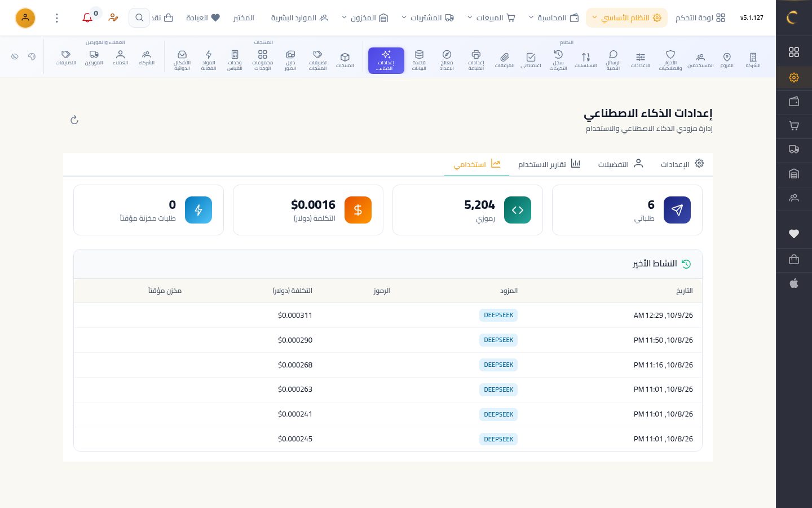Image resolution: width=812 pixels, height=508 pixels.
Task: Click the $0.000311 cost cell
Action: pyautogui.click(x=295, y=316)
